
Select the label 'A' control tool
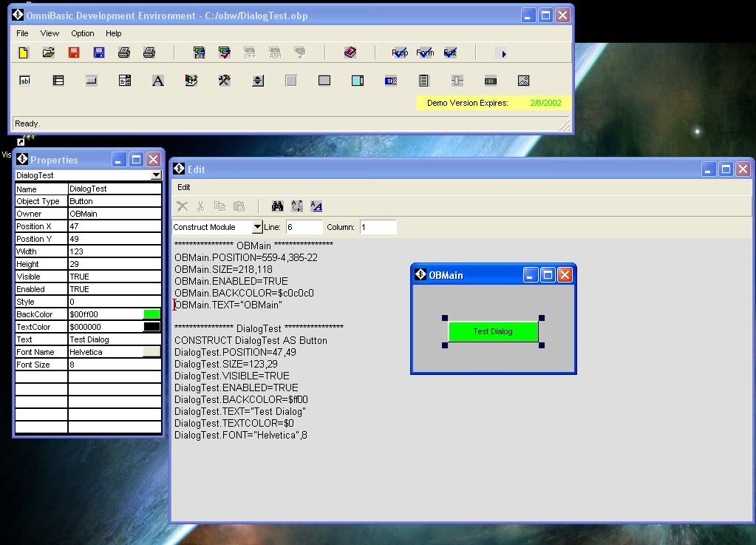(x=157, y=81)
